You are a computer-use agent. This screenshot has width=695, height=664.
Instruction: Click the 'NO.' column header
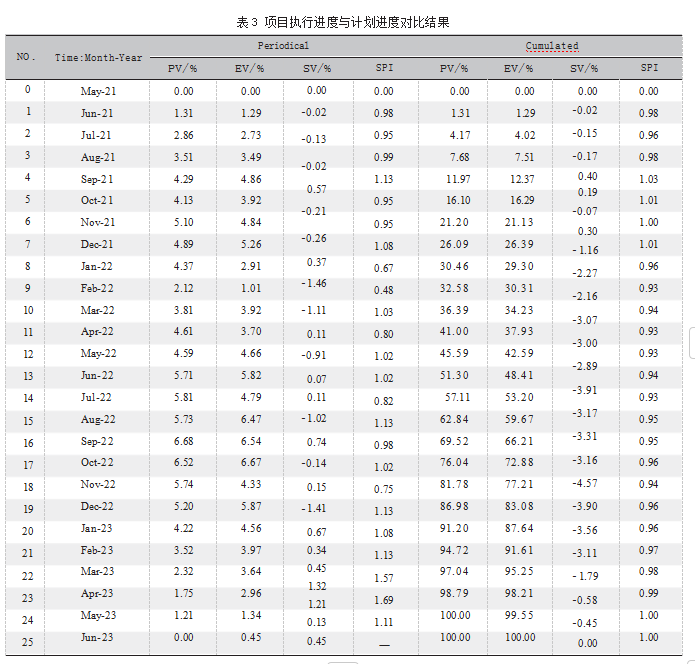[x=26, y=57]
